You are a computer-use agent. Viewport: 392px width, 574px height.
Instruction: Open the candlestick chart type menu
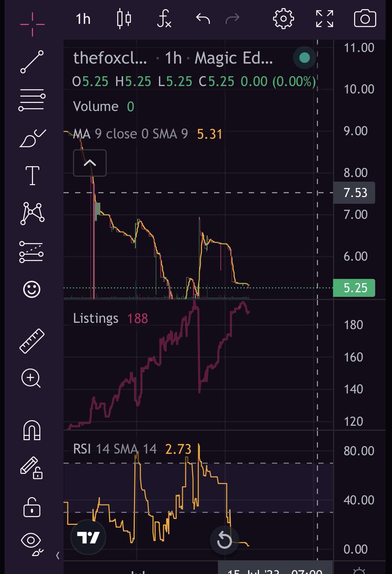(124, 19)
